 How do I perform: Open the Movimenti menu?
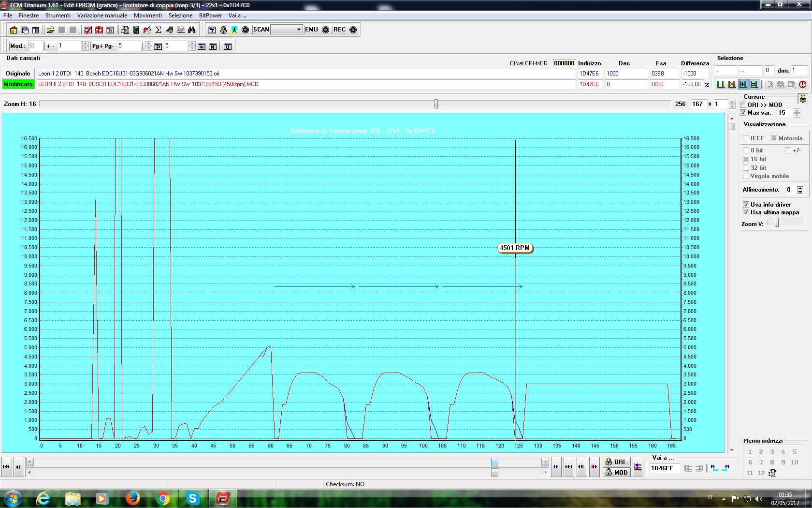[x=147, y=15]
